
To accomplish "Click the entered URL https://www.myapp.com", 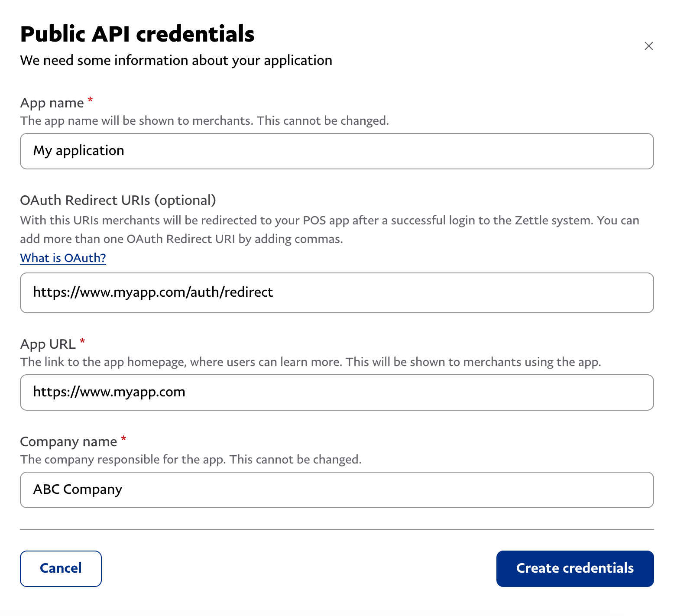I will click(109, 392).
